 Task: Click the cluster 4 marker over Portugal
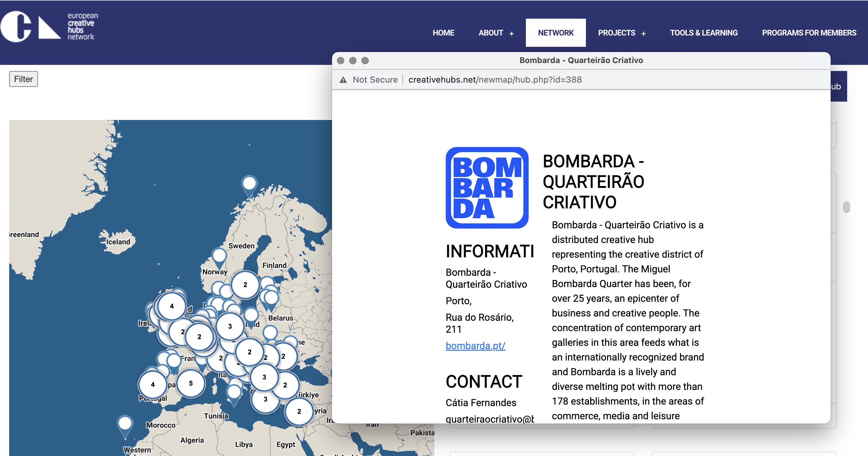pos(153,384)
